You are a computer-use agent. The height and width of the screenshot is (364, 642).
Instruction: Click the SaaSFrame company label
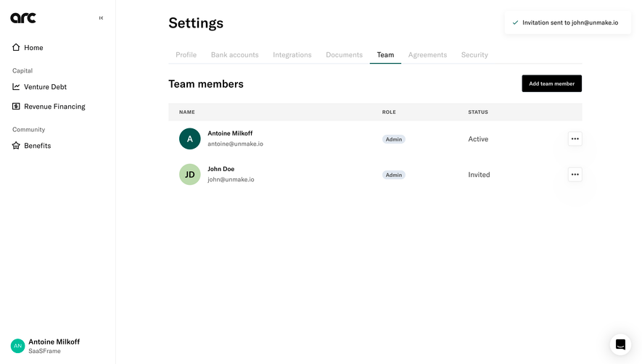45,351
